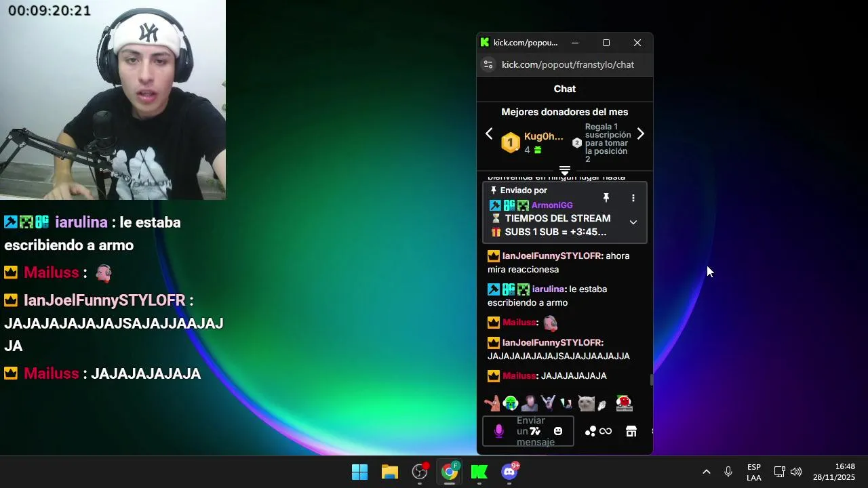Select the grey cat quick emote
The height and width of the screenshot is (488, 868).
point(586,404)
